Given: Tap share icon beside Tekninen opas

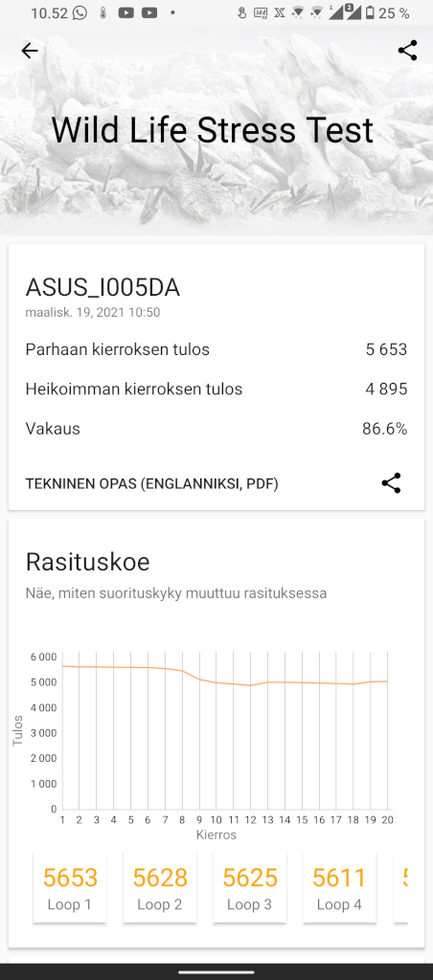Looking at the screenshot, I should pos(391,483).
